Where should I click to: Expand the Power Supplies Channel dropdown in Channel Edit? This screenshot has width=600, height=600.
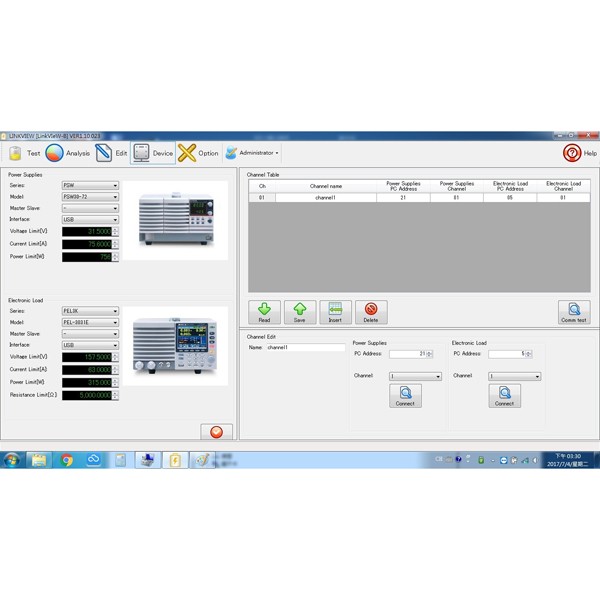tap(416, 377)
